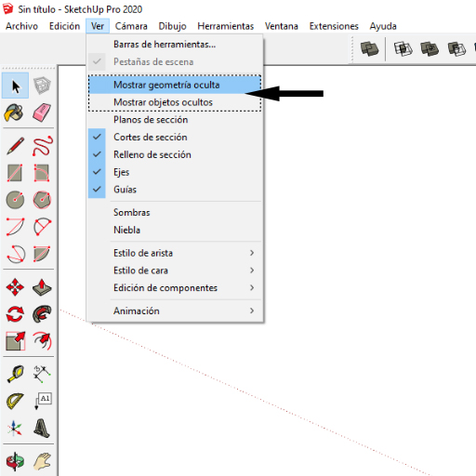Open the Archivo menu

pos(21,26)
